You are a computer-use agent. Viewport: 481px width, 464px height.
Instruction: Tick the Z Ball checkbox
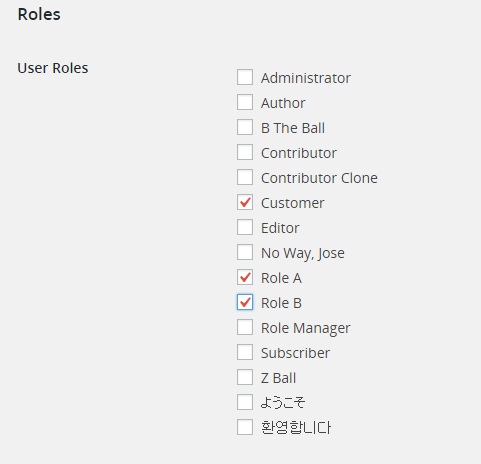pos(245,377)
